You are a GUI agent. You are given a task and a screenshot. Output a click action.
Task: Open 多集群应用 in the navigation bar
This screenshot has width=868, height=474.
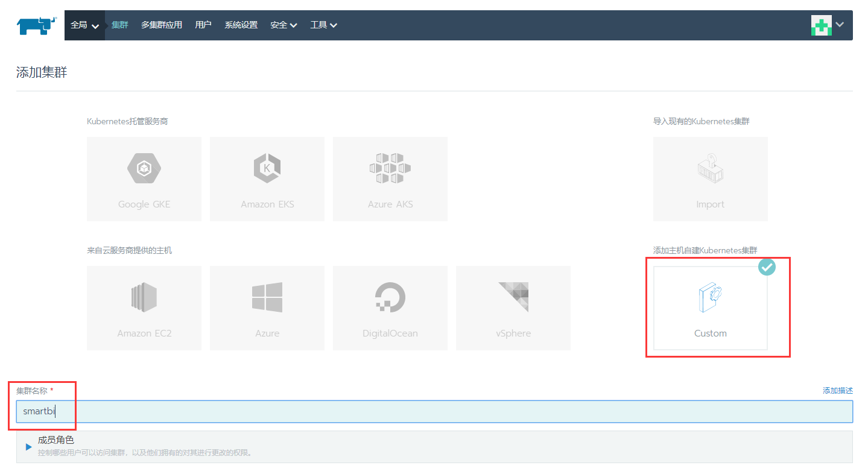pyautogui.click(x=162, y=25)
